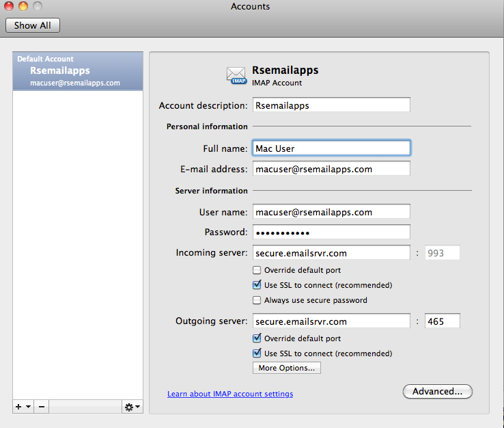504x428 pixels.
Task: Close the Accounts window with the red button
Action: 9,6
